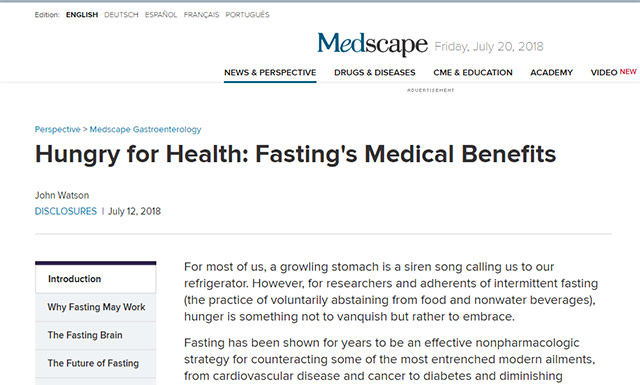Open the Video section marked NEW
640x385 pixels.
pyautogui.click(x=613, y=72)
